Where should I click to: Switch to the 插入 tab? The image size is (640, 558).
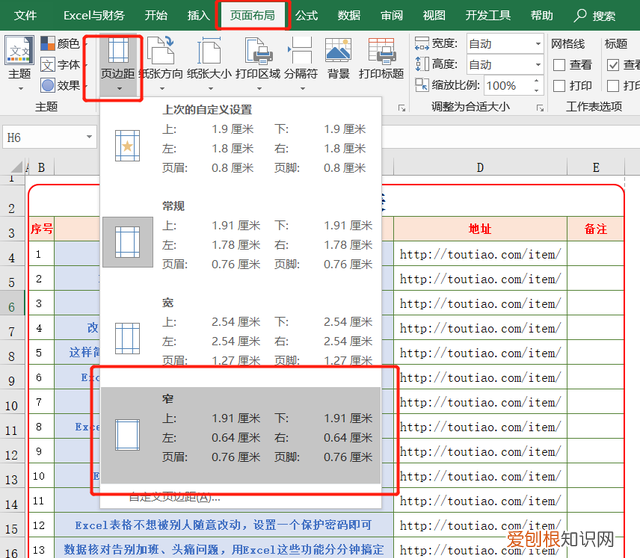point(198,16)
